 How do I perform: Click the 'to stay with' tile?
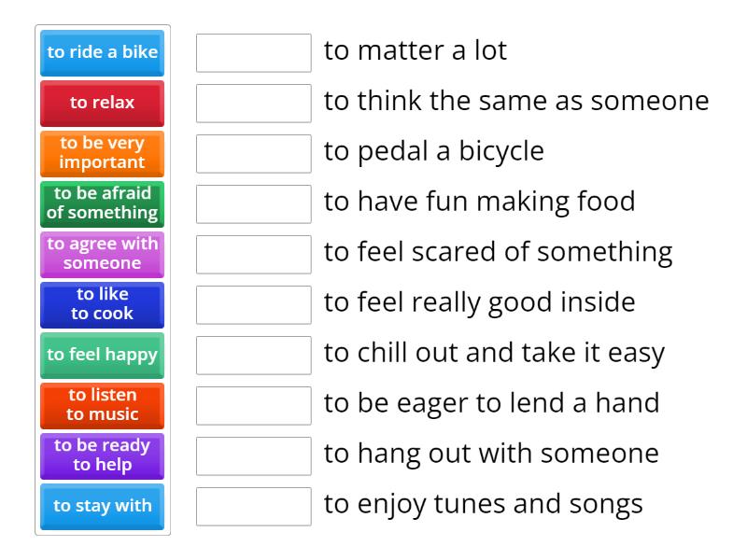click(103, 507)
